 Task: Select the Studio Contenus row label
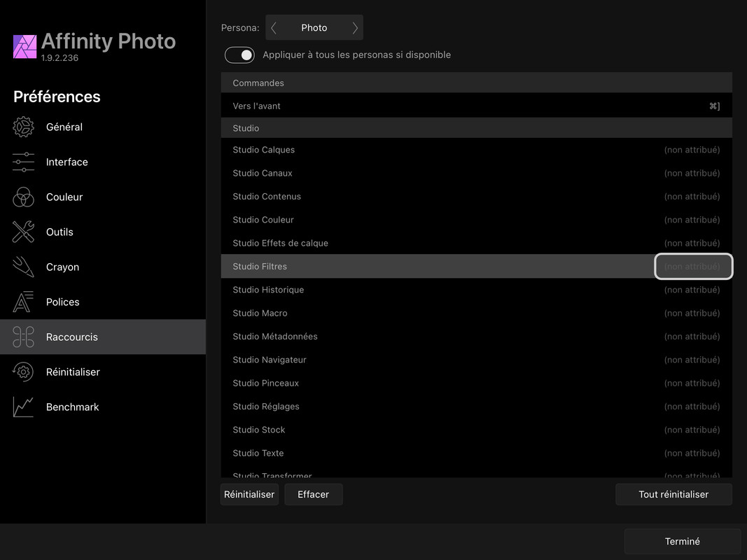(267, 197)
